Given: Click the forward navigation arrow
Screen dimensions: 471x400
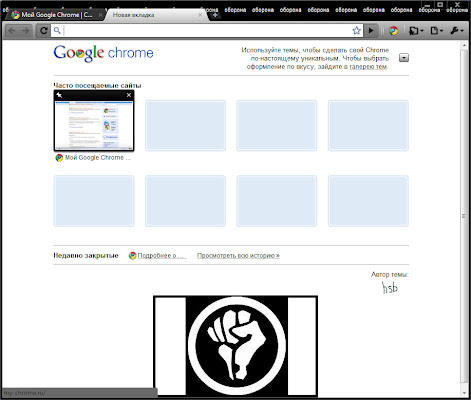Looking at the screenshot, I should point(26,31).
